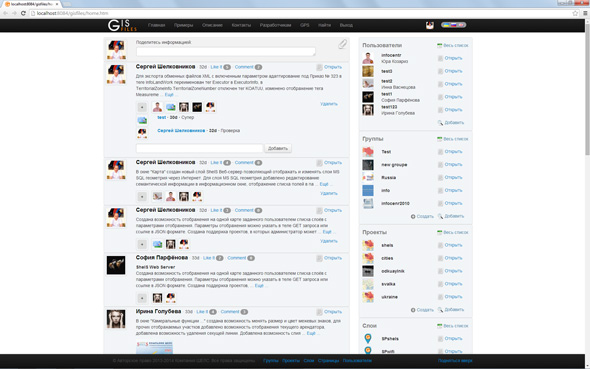Click the GIS Files logo
This screenshot has height=369, width=590.
122,25
